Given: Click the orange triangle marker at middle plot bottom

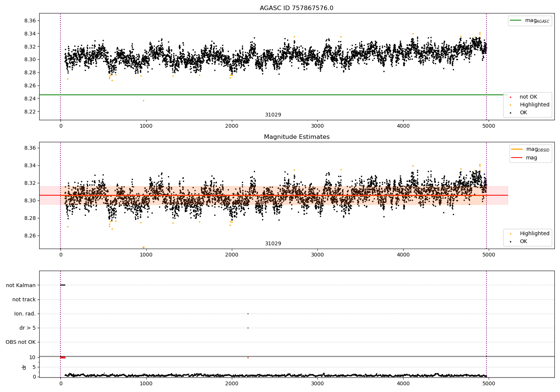Looking at the screenshot, I should [143, 248].
